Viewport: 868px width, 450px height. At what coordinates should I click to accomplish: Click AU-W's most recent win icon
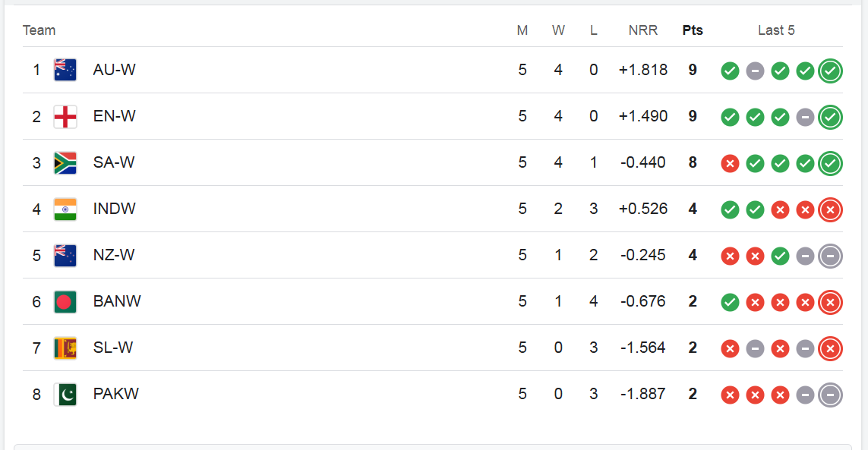(830, 71)
